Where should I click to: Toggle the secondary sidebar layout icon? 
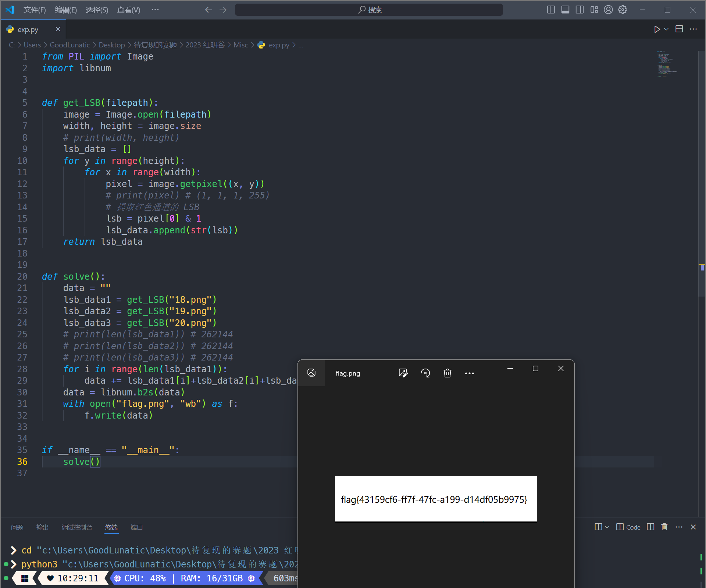[x=580, y=10]
